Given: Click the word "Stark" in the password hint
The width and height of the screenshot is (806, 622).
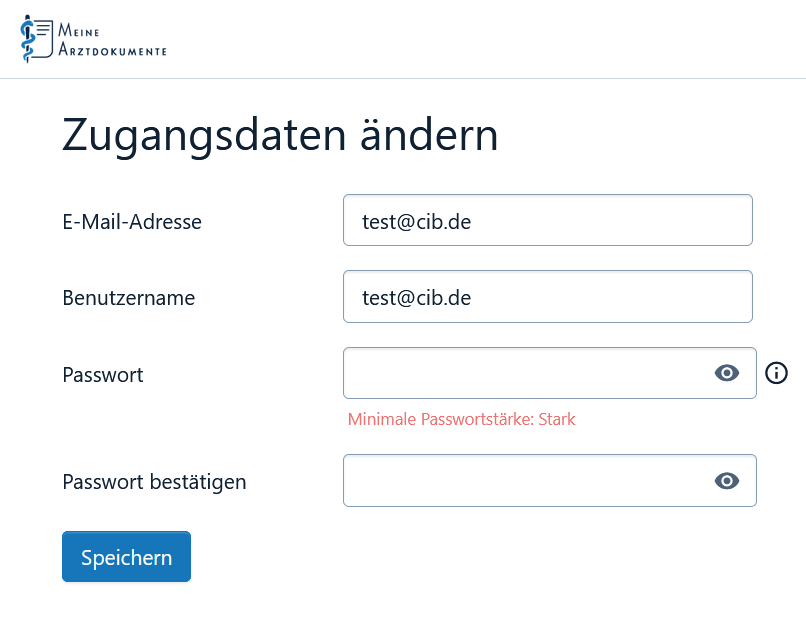Looking at the screenshot, I should click(x=557, y=419).
